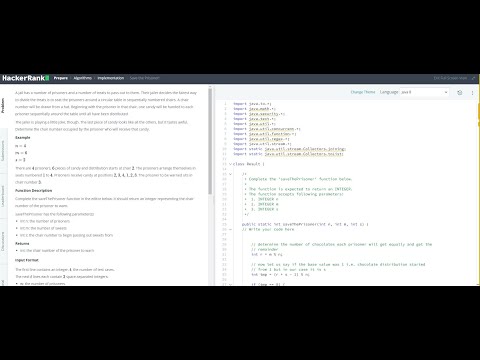480x360 pixels.
Task: Select the Discussions side tab
Action: click(3, 241)
